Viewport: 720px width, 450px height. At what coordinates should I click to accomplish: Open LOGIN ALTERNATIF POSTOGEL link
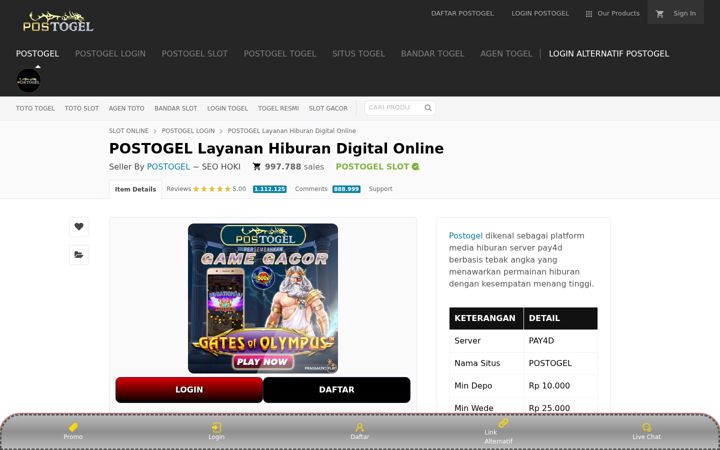[609, 54]
